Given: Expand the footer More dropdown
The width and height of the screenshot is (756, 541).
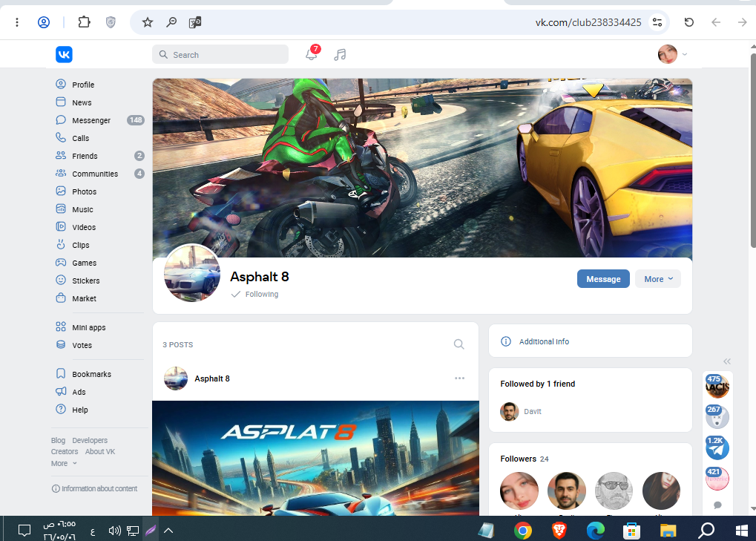Looking at the screenshot, I should pos(64,463).
